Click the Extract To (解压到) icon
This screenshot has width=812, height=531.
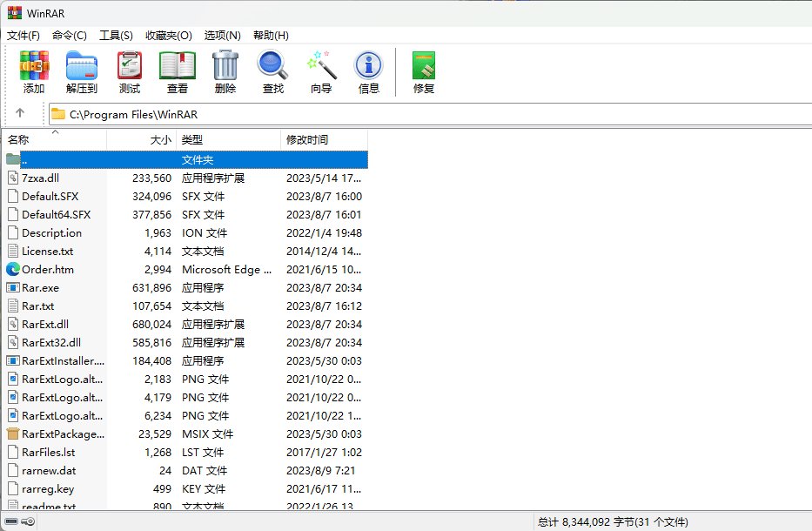(81, 65)
